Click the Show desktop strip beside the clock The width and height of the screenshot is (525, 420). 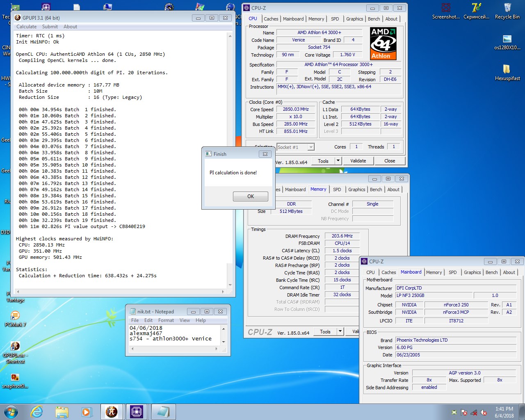[522, 412]
